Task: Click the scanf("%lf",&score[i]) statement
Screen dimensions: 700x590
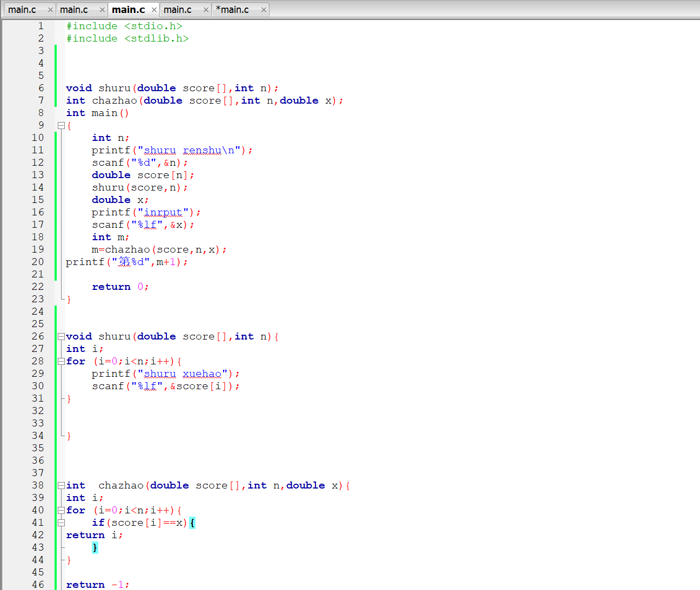Action: (x=166, y=386)
